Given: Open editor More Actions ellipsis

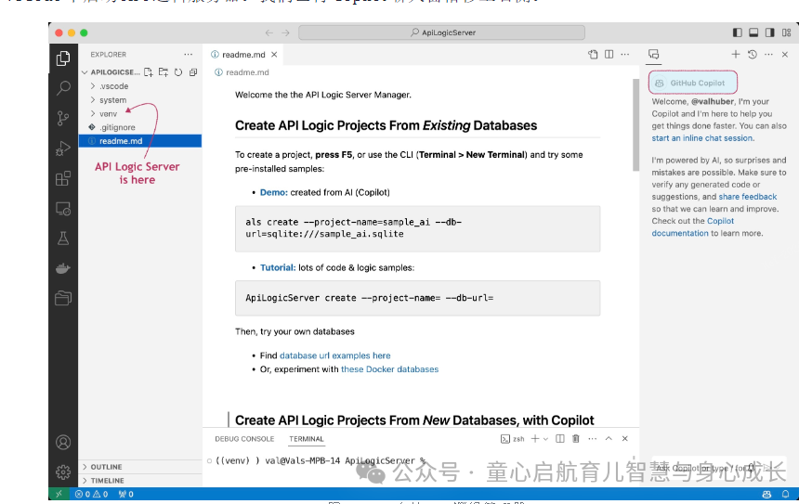Looking at the screenshot, I should pos(625,55).
